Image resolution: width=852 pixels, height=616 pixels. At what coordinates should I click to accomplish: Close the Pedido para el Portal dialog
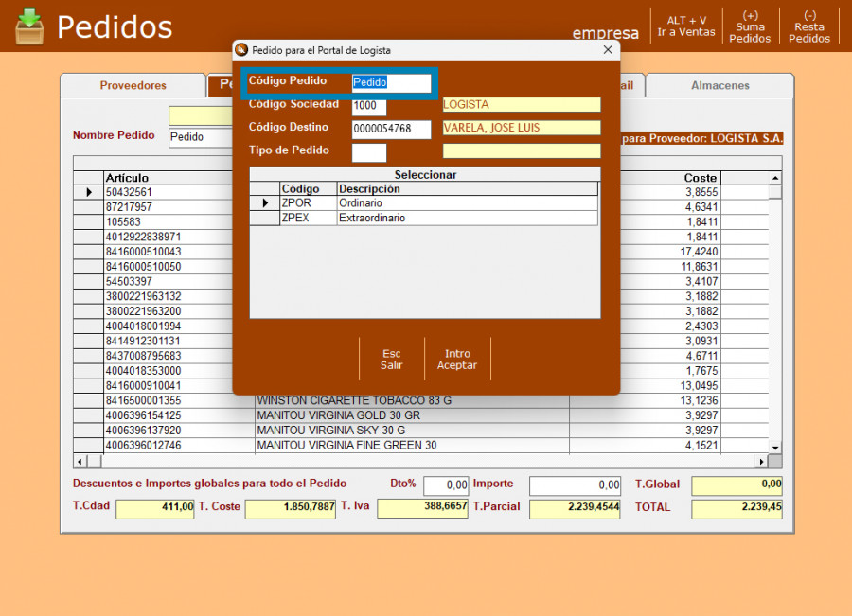607,50
